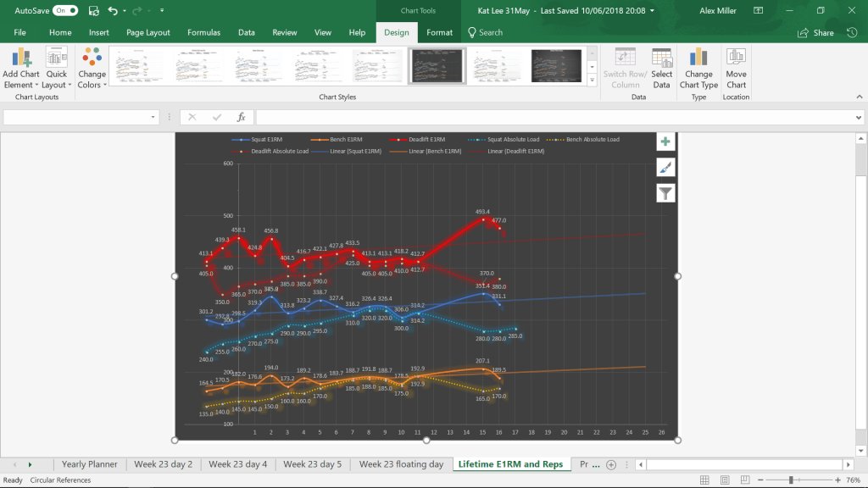Image resolution: width=868 pixels, height=488 pixels.
Task: Add a new sheet with the plus button
Action: click(x=611, y=465)
